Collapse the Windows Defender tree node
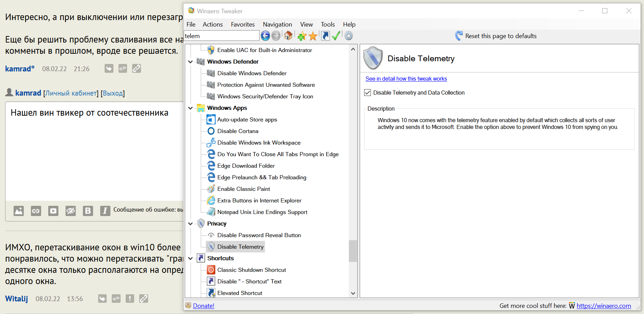This screenshot has width=644, height=314. click(191, 62)
